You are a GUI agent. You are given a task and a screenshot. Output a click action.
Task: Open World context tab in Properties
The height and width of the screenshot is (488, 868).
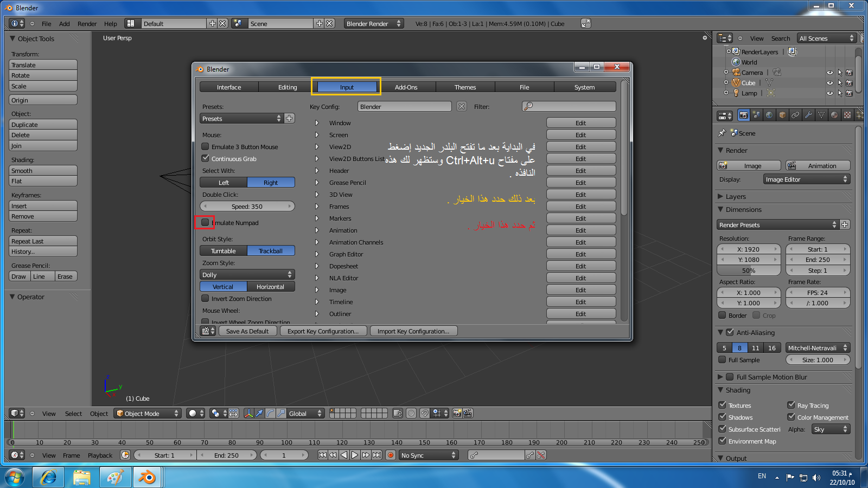(769, 115)
